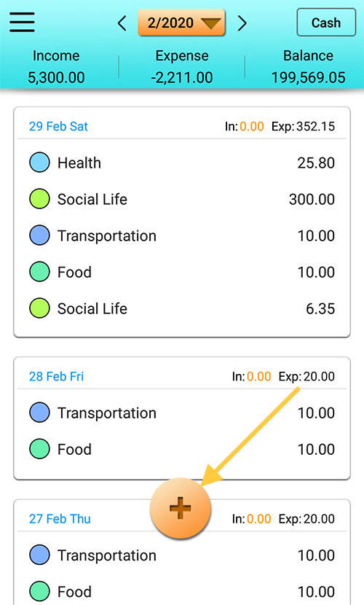Select 28 Feb Fri date header
Image resolution: width=364 pixels, height=605 pixels.
(56, 376)
